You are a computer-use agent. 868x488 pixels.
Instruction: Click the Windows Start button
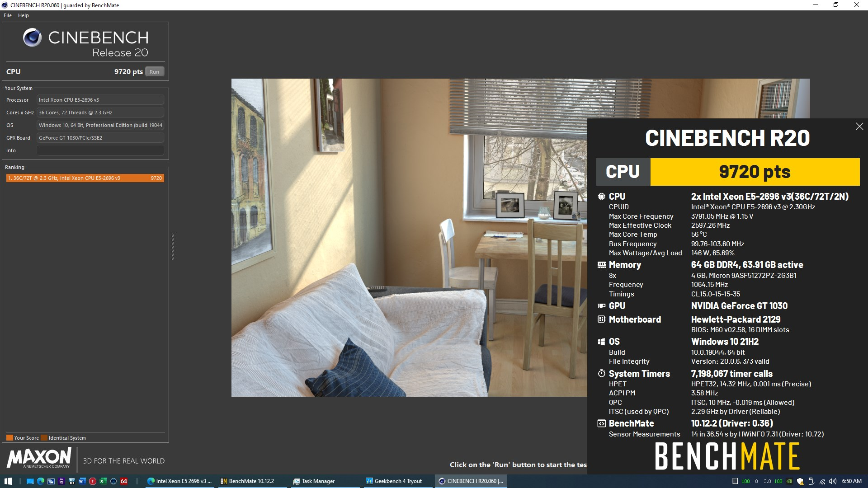pos(8,481)
